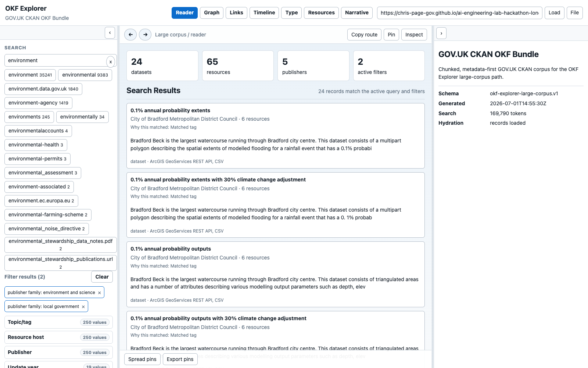Screen dimensions: 588x368
Task: Choose the environmental-farming-scheme suggestion
Action: click(48, 215)
